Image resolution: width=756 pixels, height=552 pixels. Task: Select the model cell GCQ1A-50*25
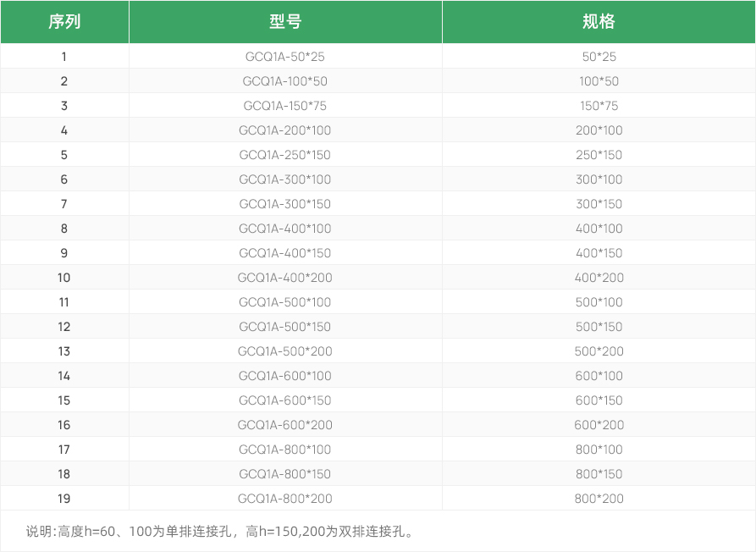click(x=285, y=57)
